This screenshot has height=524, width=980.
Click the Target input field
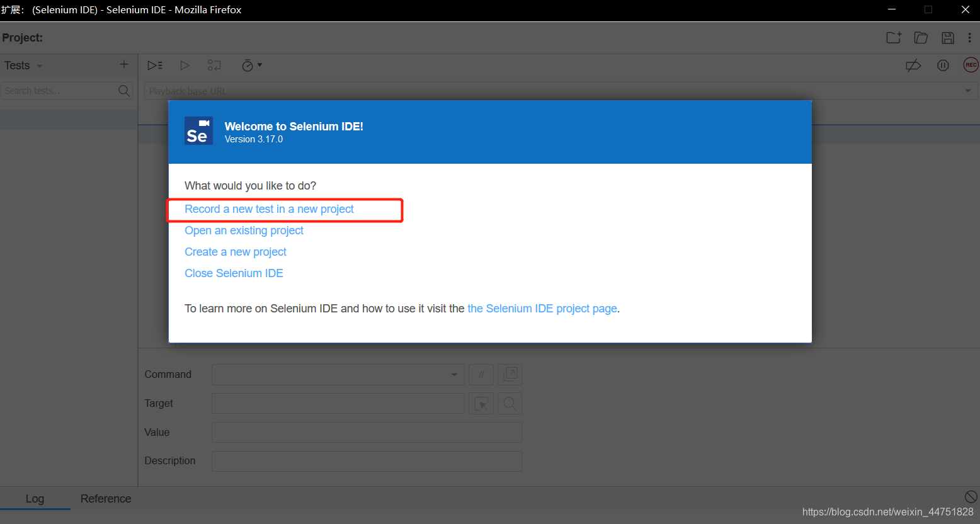(x=338, y=404)
